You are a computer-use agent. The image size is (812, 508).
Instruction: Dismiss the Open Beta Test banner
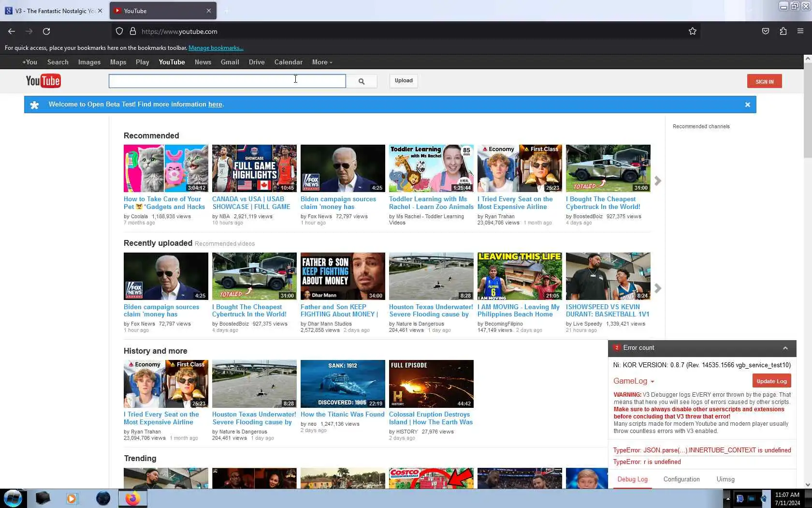[747, 105]
